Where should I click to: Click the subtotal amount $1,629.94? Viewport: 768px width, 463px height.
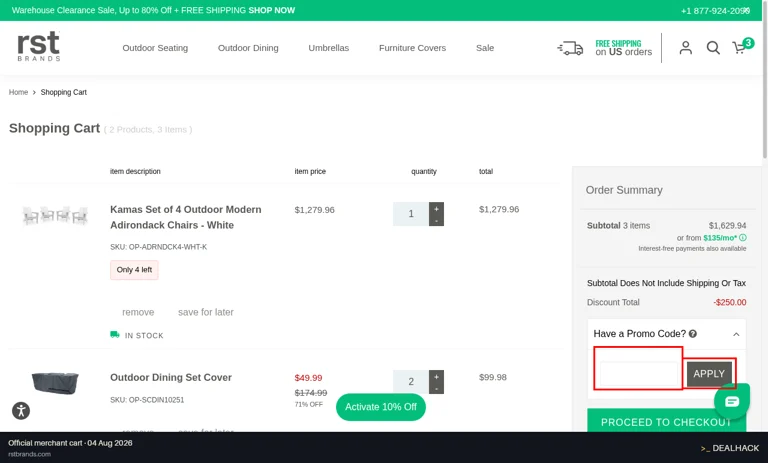pyautogui.click(x=727, y=225)
